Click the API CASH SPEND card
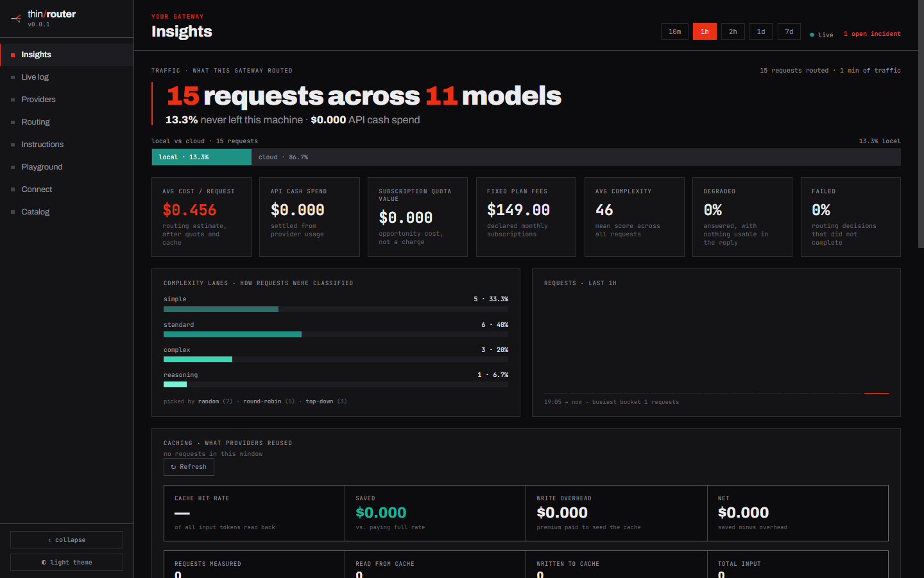924x578 pixels. pyautogui.click(x=309, y=217)
